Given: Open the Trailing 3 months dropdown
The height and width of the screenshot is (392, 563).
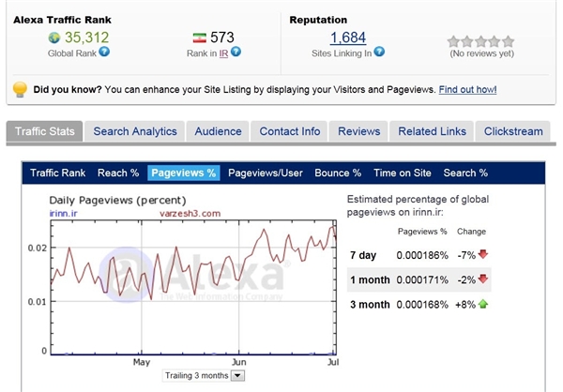Looking at the screenshot, I should click(x=204, y=376).
